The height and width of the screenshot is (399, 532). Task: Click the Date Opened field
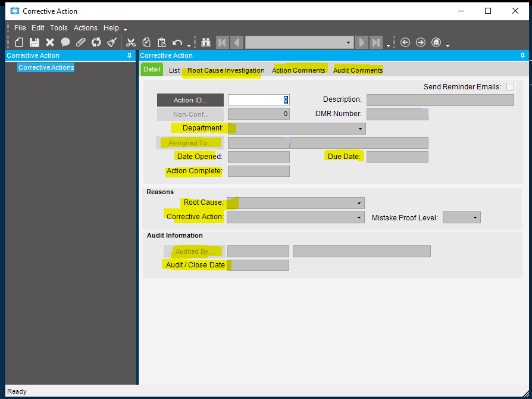point(258,157)
